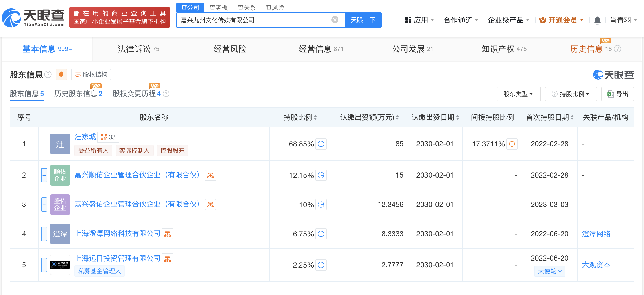Click the 上海远目投资 logo thumbnail

point(60,265)
